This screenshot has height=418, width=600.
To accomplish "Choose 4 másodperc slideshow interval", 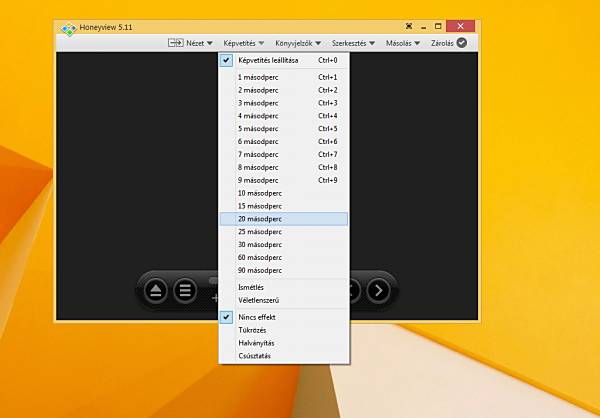I will point(284,116).
